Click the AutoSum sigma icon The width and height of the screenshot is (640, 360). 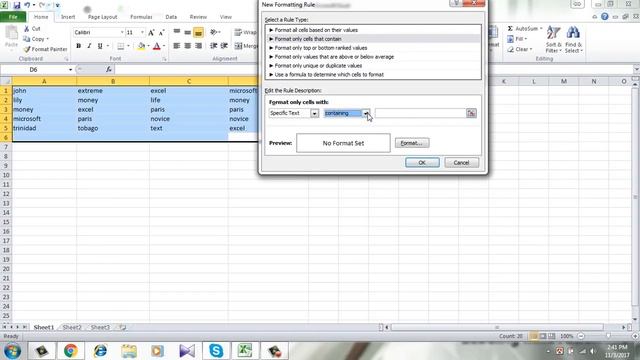tap(510, 29)
